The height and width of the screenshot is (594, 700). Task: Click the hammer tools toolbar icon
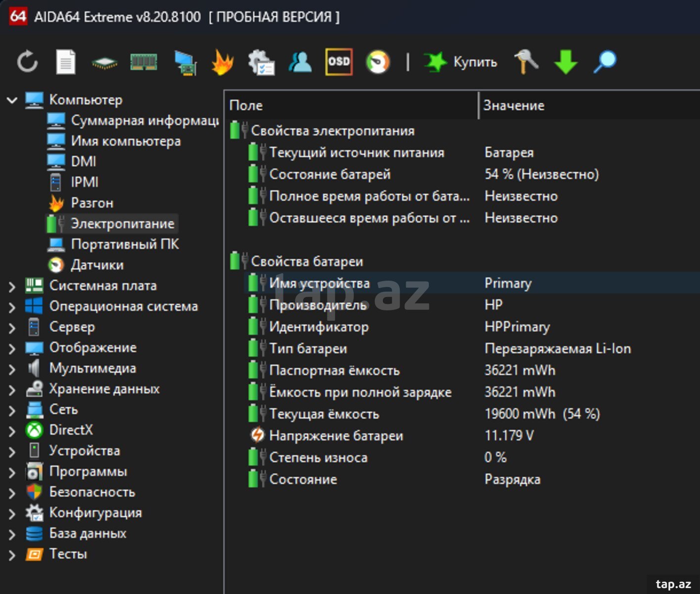tap(526, 62)
